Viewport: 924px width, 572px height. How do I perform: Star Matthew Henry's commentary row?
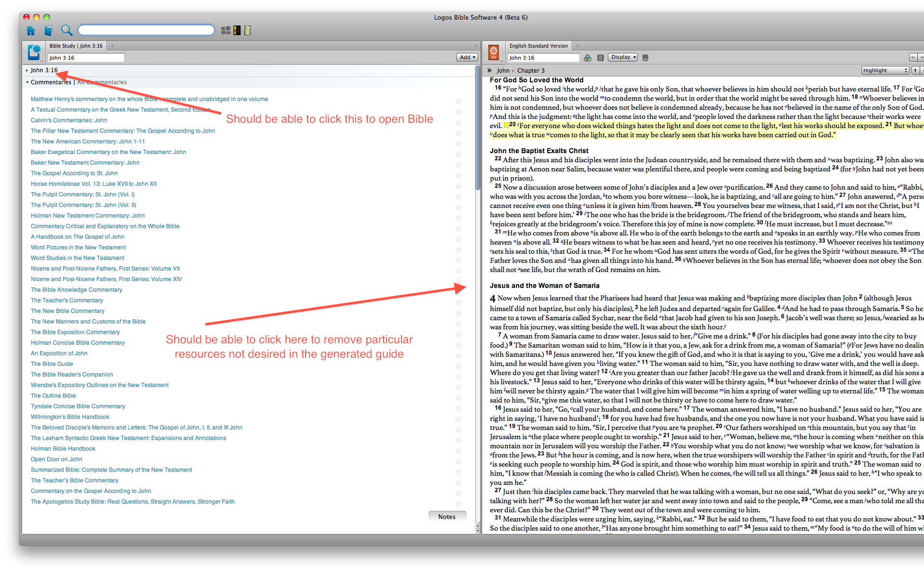tap(458, 101)
